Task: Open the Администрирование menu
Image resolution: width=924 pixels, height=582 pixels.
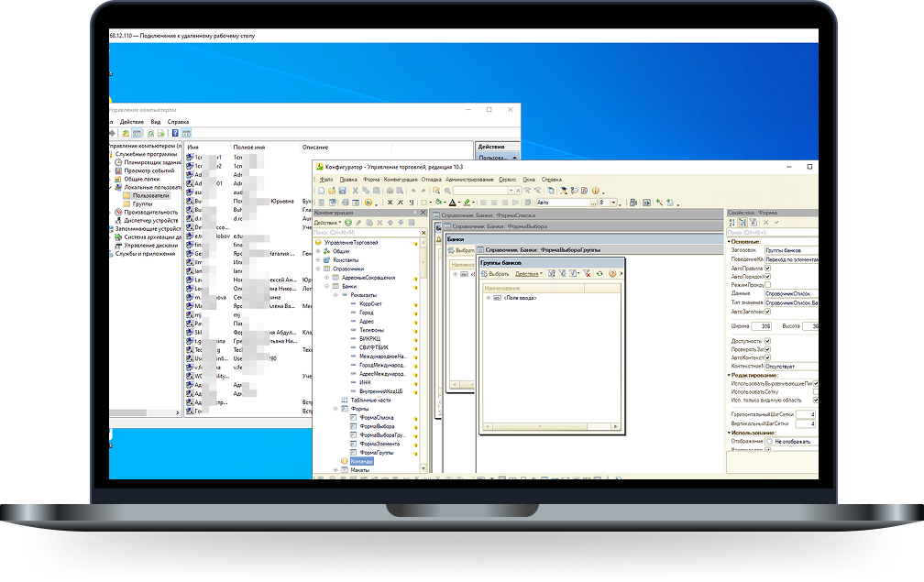Action: [x=469, y=180]
